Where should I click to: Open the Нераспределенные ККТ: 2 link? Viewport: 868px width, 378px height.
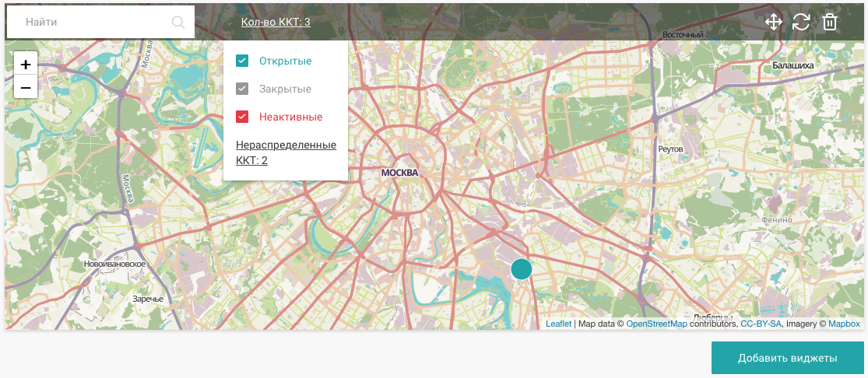[x=286, y=152]
